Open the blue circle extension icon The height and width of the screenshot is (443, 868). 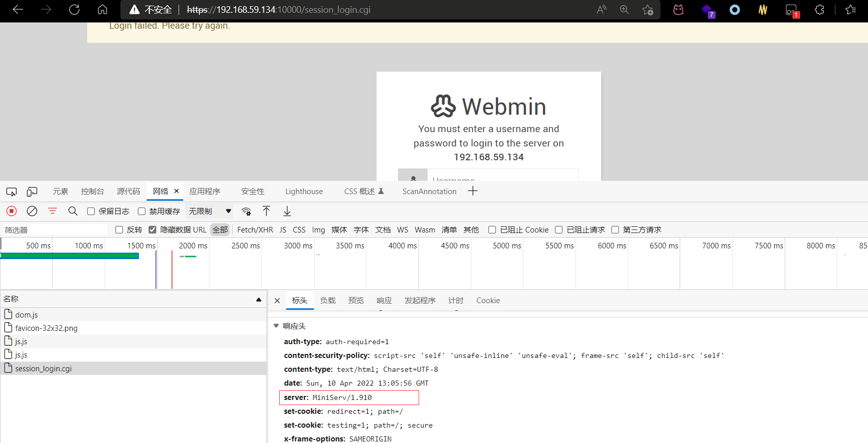pos(735,10)
